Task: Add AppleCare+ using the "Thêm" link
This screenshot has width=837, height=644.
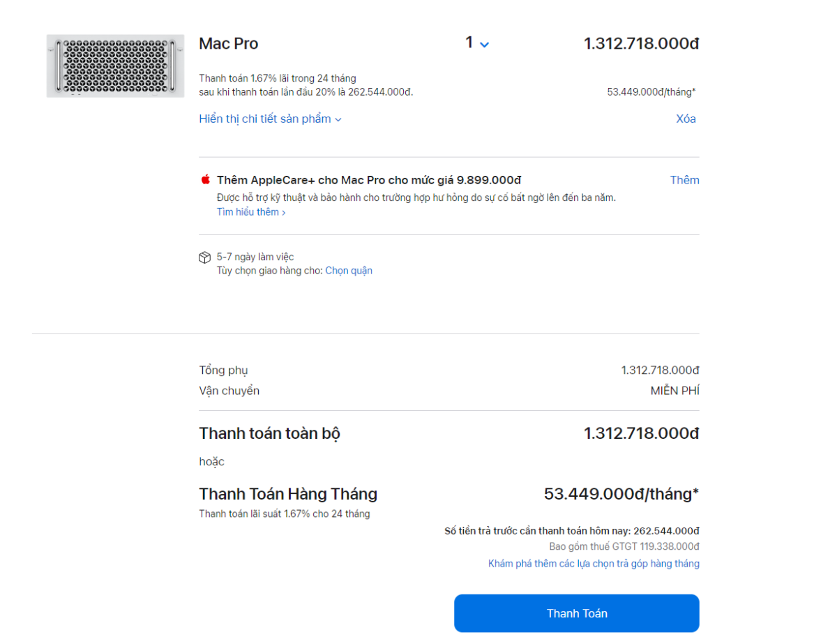Action: click(x=684, y=179)
